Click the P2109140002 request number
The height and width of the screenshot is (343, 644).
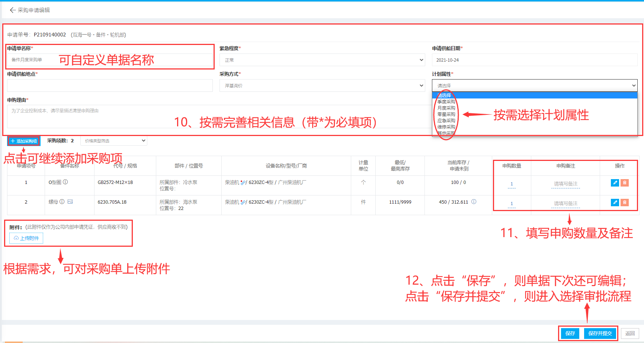click(50, 35)
